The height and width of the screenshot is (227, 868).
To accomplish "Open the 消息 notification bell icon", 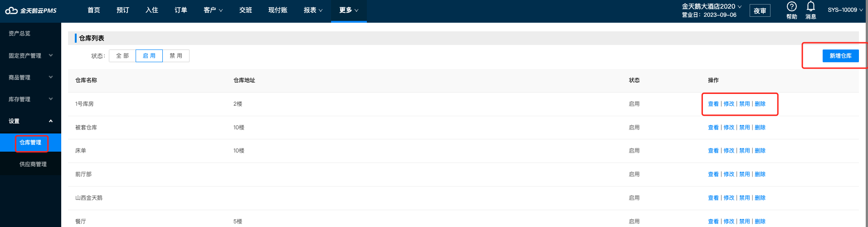I will pyautogui.click(x=810, y=6).
